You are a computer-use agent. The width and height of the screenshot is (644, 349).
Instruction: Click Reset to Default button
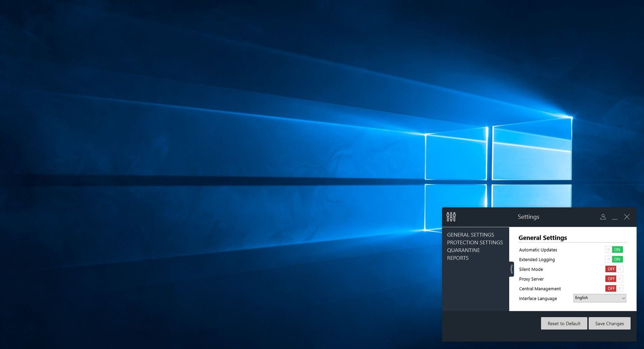coord(564,324)
